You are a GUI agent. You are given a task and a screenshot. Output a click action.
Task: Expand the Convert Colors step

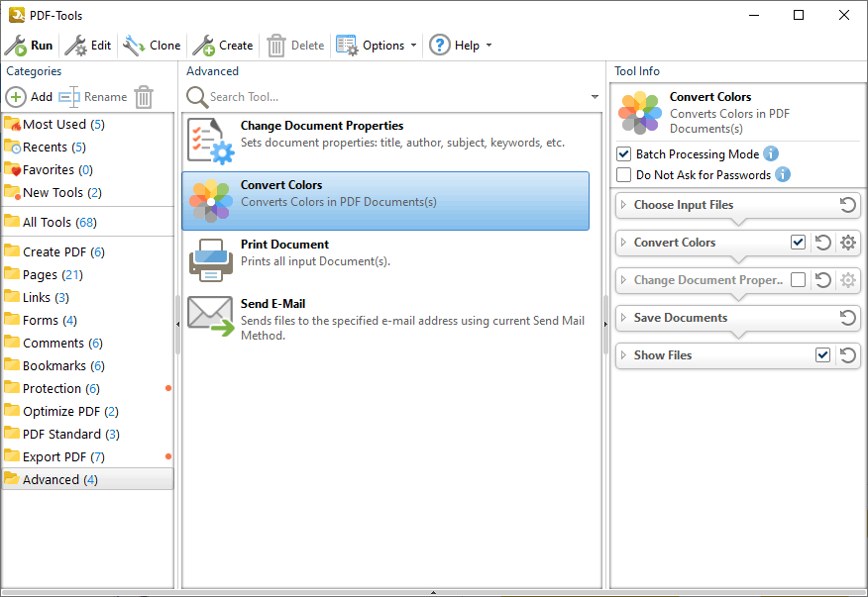pyautogui.click(x=624, y=243)
